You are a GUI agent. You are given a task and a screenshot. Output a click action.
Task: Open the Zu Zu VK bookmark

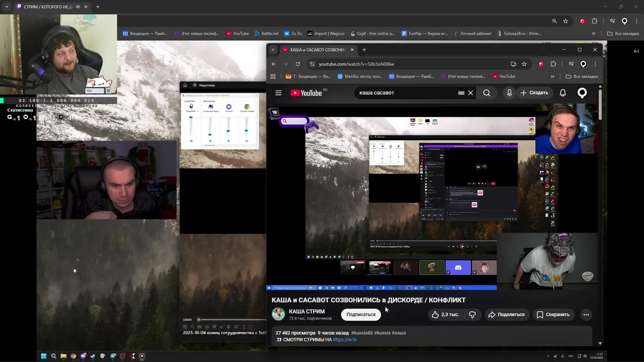pos(293,34)
